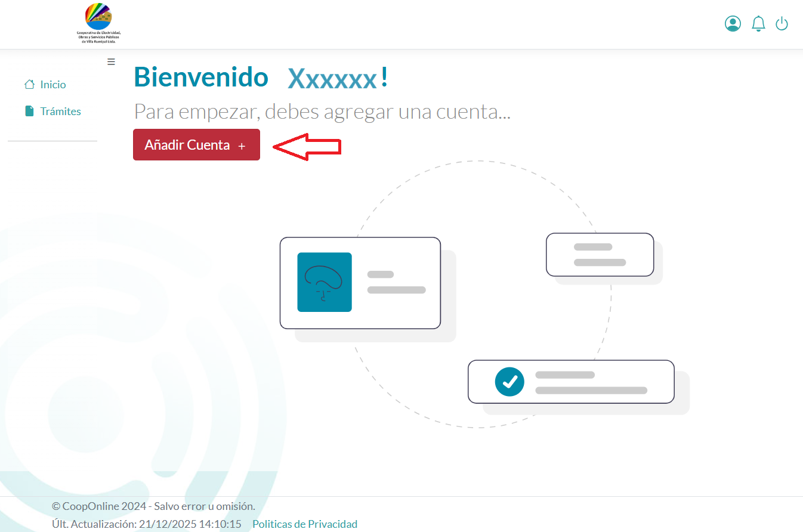
Task: Click the Trámites document icon
Action: pos(29,112)
